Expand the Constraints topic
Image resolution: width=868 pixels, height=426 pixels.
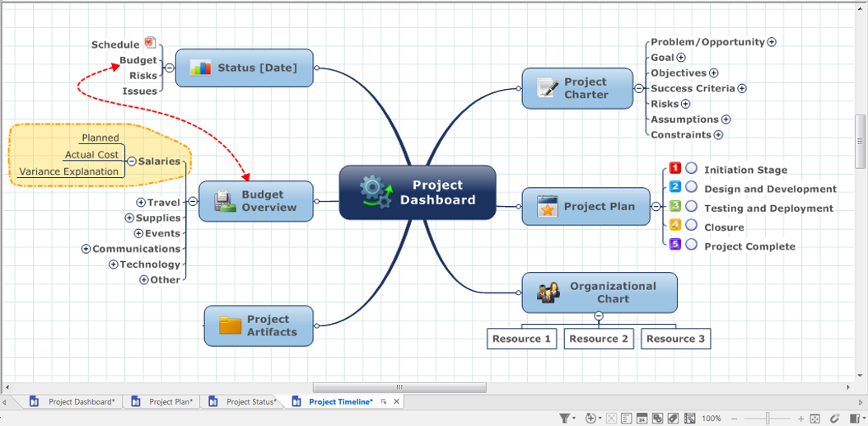coord(718,134)
